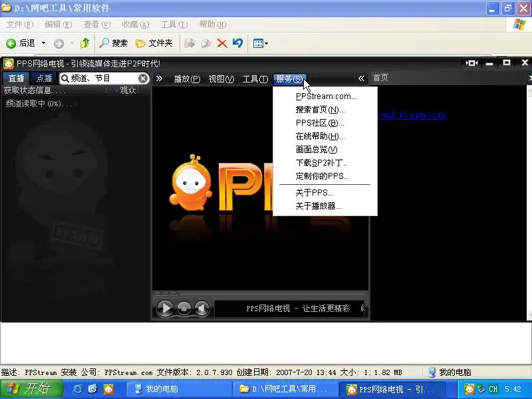
Task: Click the tray icon left of CH
Action: pyautogui.click(x=481, y=389)
